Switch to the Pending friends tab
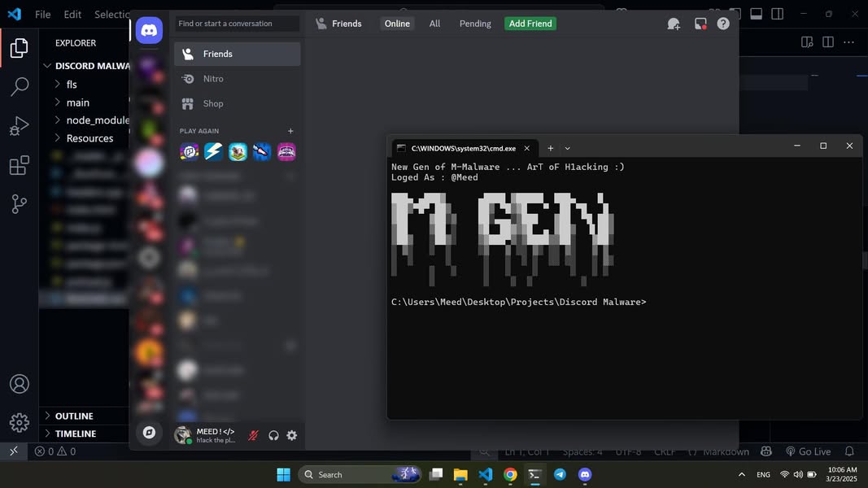Viewport: 868px width, 488px height. [475, 24]
